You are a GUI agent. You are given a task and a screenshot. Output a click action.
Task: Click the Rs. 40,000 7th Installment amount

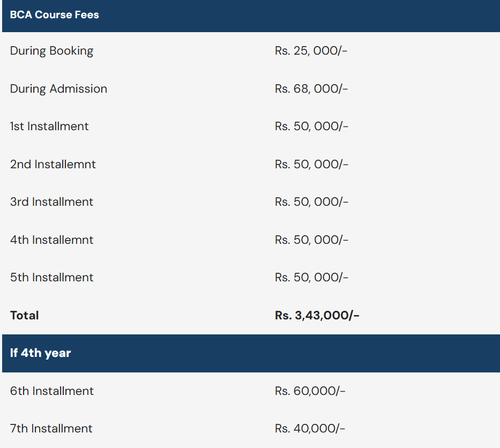coord(310,429)
